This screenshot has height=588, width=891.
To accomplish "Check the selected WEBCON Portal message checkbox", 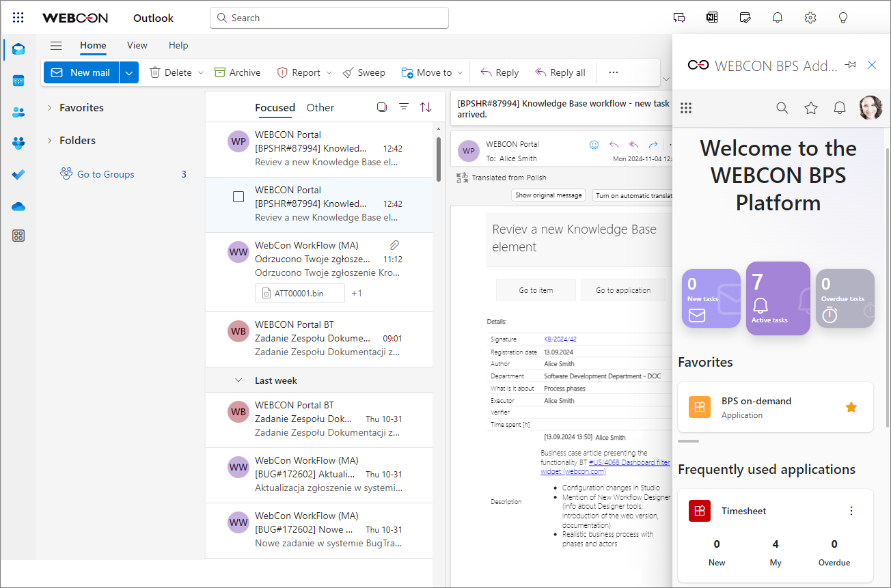I will pos(238,197).
